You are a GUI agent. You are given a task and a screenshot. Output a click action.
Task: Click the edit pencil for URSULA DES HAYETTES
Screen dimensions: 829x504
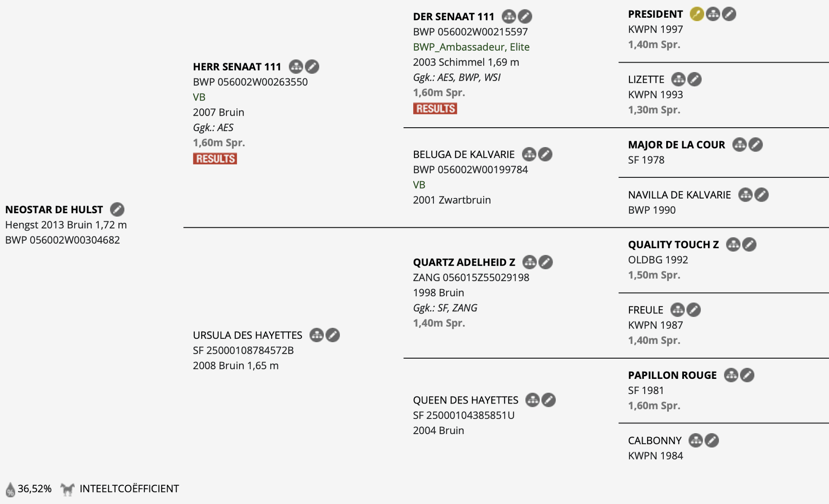point(332,335)
